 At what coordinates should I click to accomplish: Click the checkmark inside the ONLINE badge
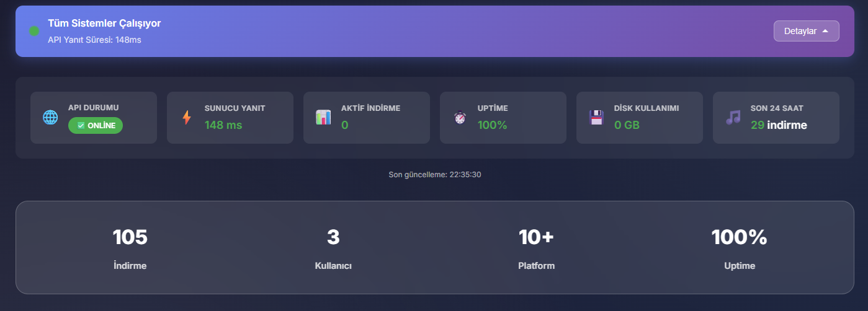pyautogui.click(x=81, y=125)
